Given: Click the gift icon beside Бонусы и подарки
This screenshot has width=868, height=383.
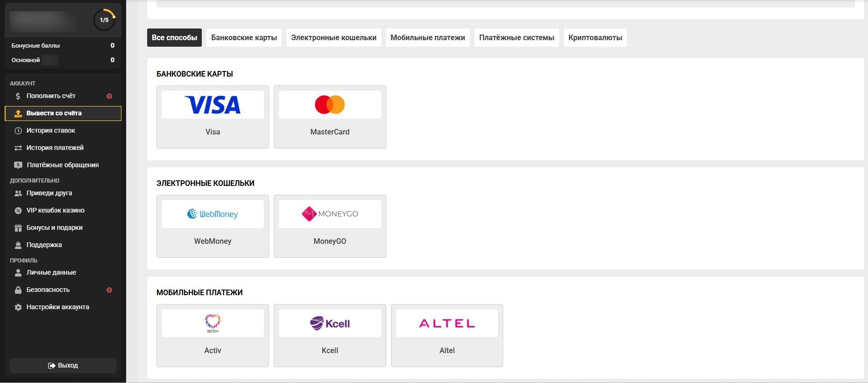Looking at the screenshot, I should point(18,228).
